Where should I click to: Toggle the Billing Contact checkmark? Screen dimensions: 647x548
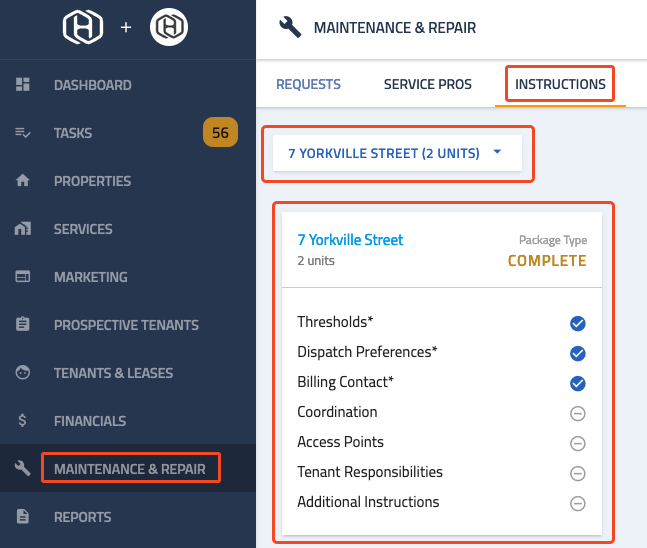pos(577,383)
